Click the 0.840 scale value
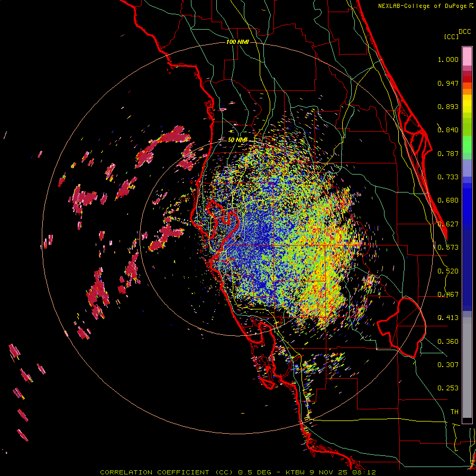This screenshot has height=476, width=476. (448, 130)
